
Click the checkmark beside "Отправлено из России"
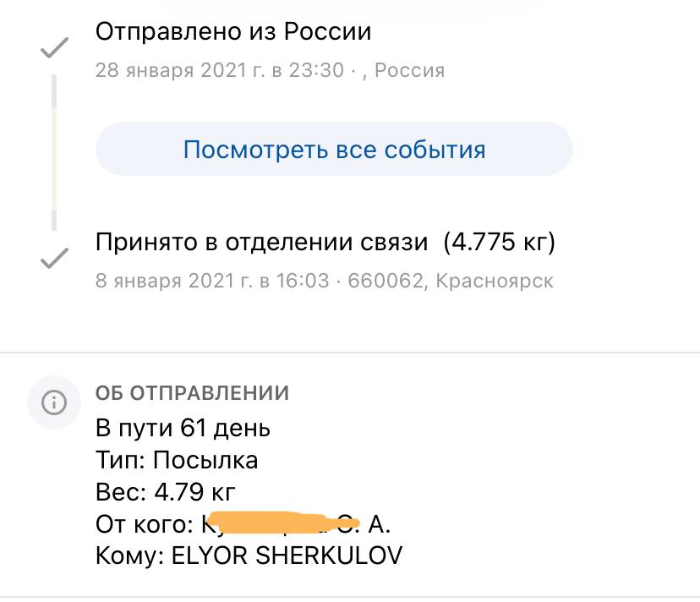point(55,49)
